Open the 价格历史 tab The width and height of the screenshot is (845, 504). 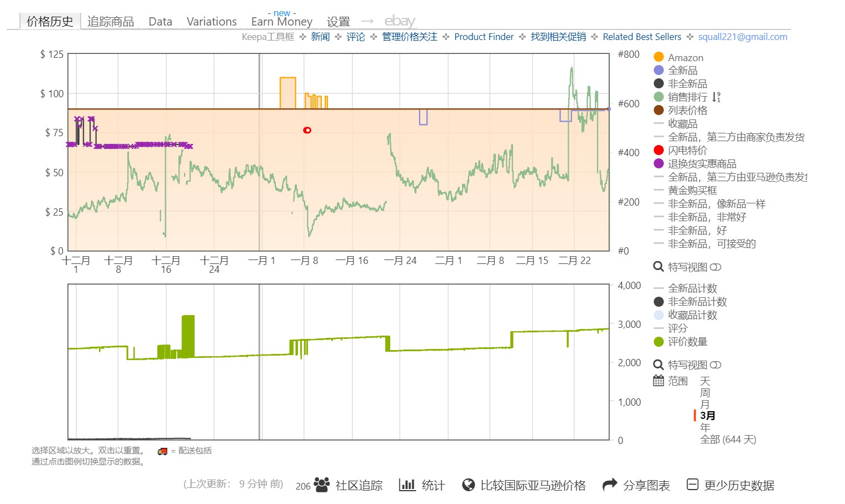point(50,21)
